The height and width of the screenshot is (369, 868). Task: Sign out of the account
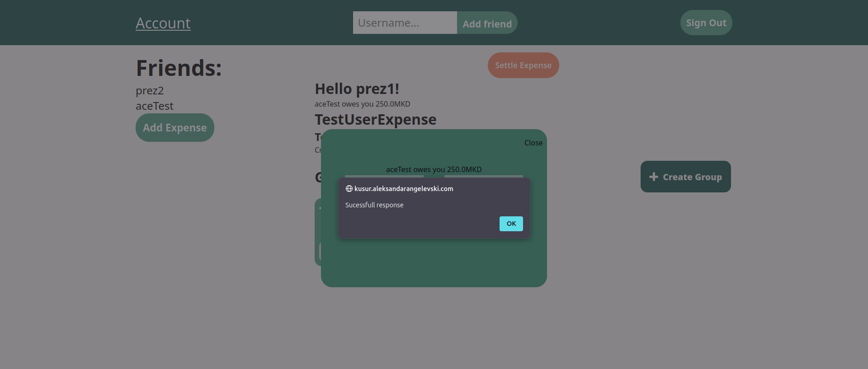(706, 23)
